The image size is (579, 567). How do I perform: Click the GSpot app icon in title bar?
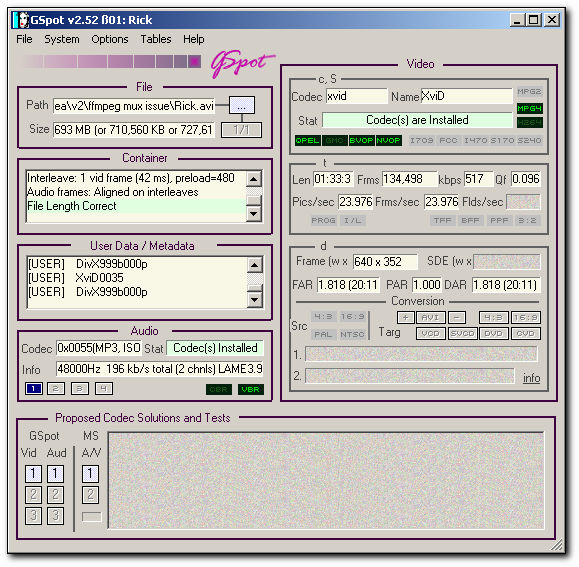(21, 20)
